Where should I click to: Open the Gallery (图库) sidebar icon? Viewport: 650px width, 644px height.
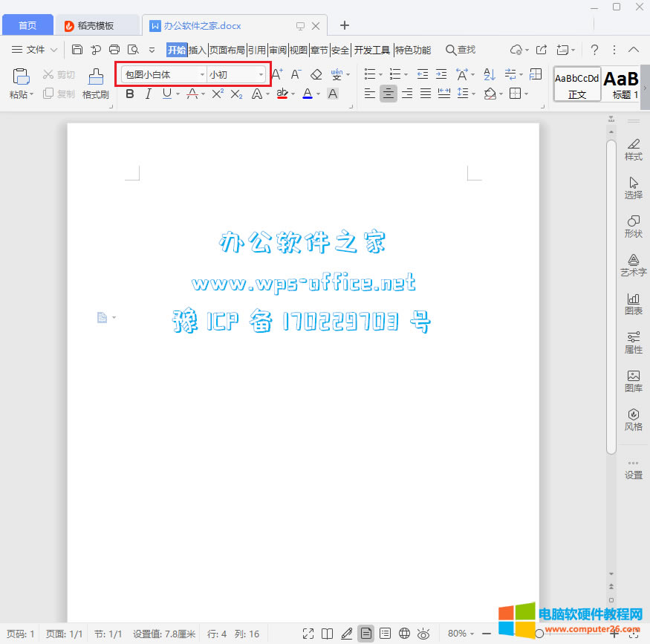tap(633, 376)
